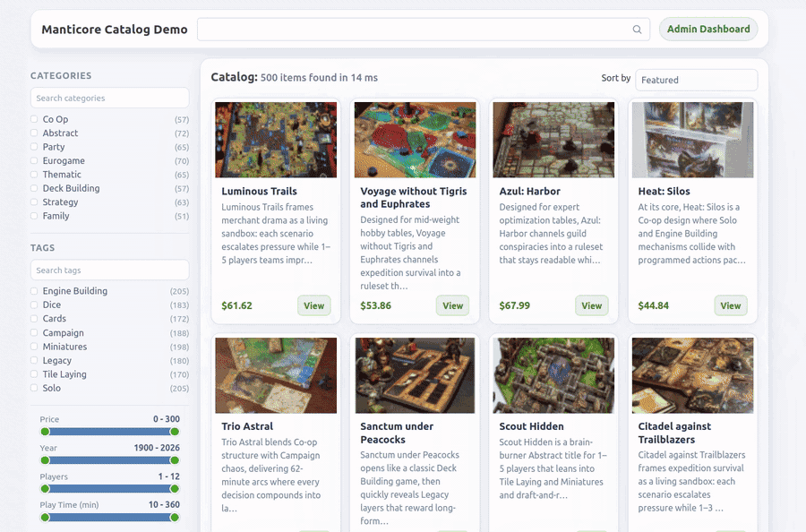Check the Strategy category
The image size is (806, 532).
pos(34,202)
